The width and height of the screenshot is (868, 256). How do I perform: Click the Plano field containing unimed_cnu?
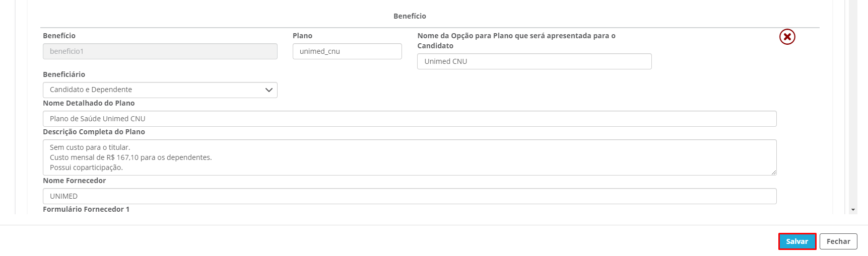coord(347,51)
